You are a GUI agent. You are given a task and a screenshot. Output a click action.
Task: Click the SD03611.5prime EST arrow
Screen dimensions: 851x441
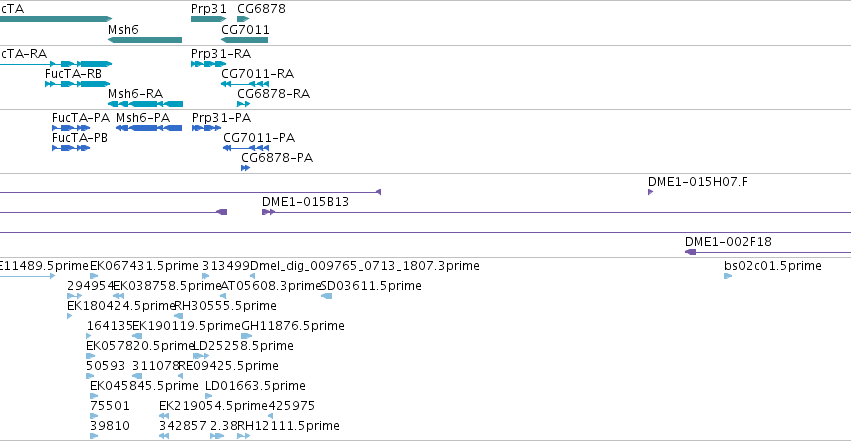326,296
